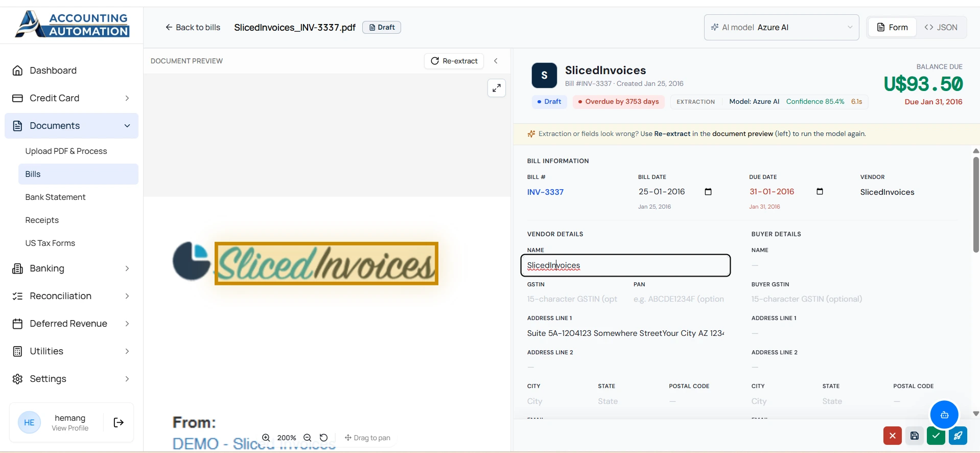Click the Credit Card sidebar icon
Viewport: 980px width, 453px height.
point(17,98)
